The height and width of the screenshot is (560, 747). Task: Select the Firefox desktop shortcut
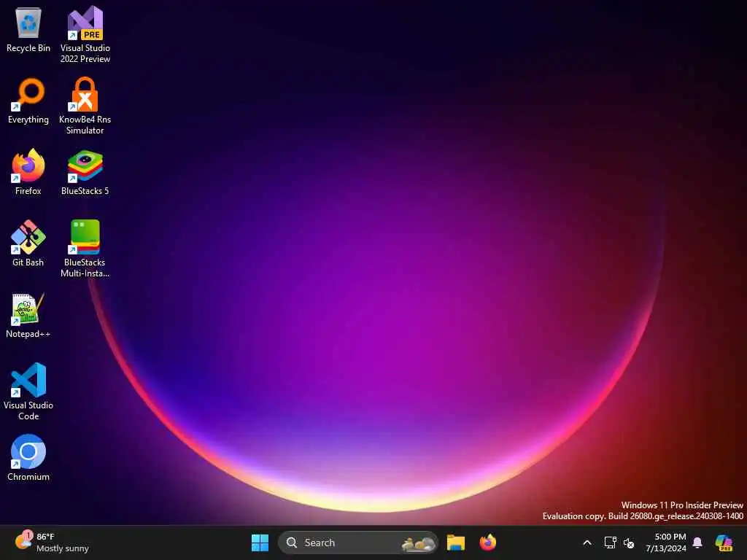(28, 172)
